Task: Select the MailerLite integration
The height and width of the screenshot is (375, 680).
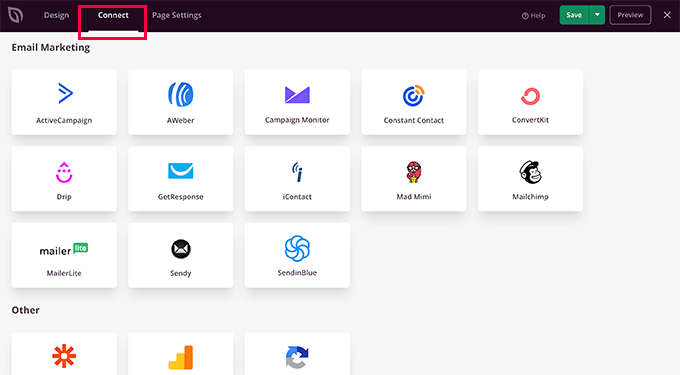Action: (64, 255)
